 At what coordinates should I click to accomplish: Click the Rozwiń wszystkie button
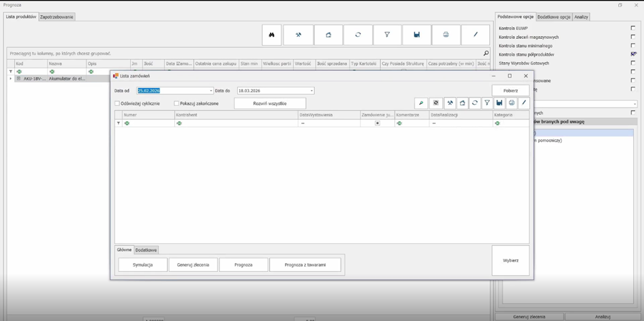pyautogui.click(x=270, y=104)
